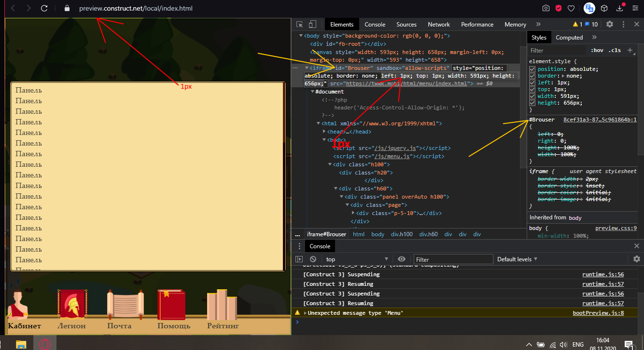644x350 pixels.
Task: Open the Почта scroll icon
Action: pyautogui.click(x=126, y=305)
